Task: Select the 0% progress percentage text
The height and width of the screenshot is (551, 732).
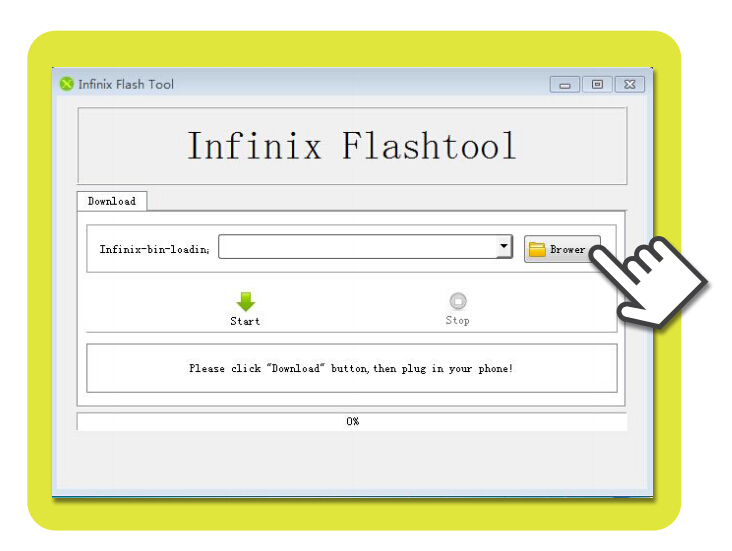Action: (352, 422)
